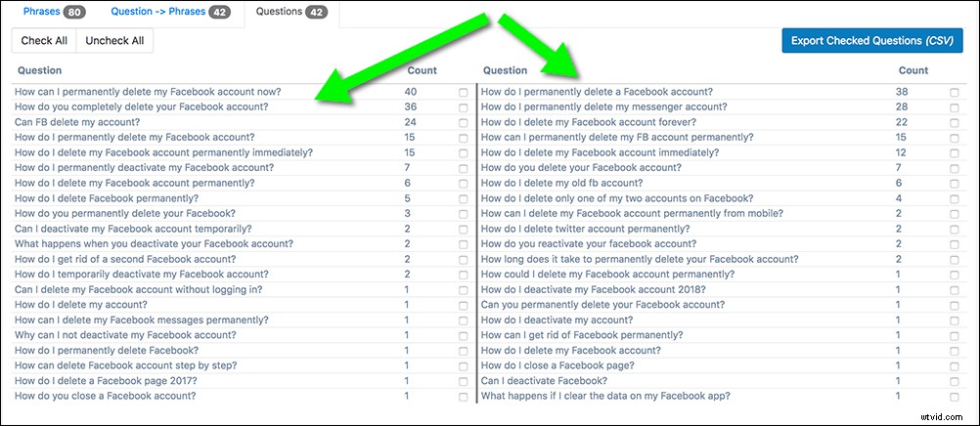Export checked questions as CSV
The image size is (980, 426).
point(872,41)
